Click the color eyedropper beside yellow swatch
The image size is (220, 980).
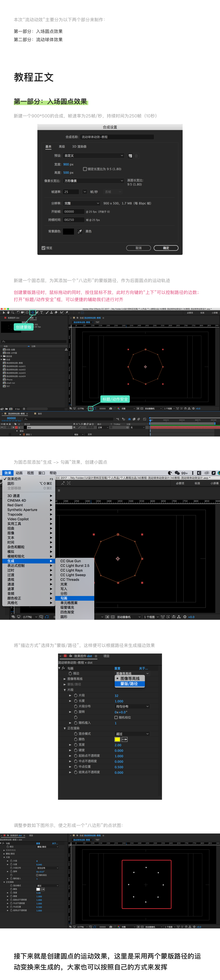coord(124,739)
